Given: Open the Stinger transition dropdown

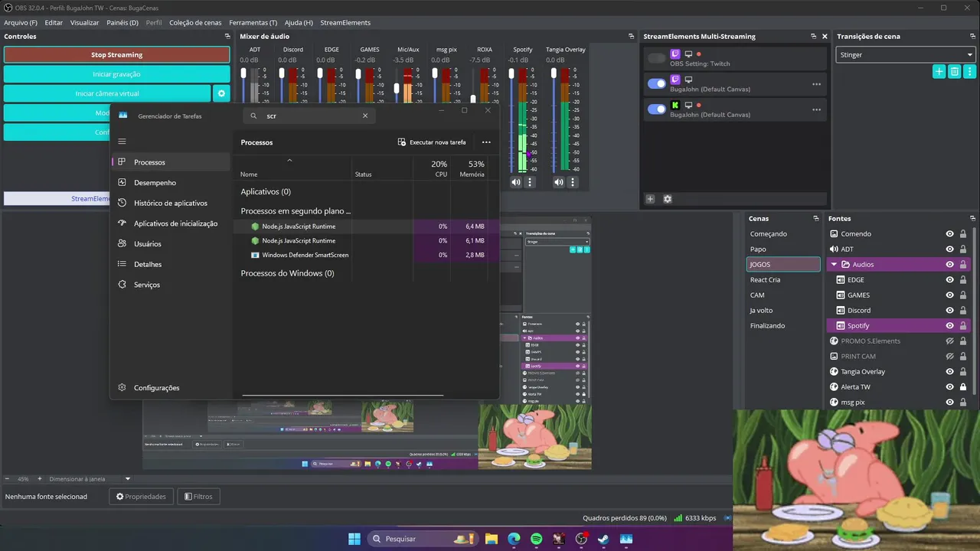Looking at the screenshot, I should click(x=904, y=55).
